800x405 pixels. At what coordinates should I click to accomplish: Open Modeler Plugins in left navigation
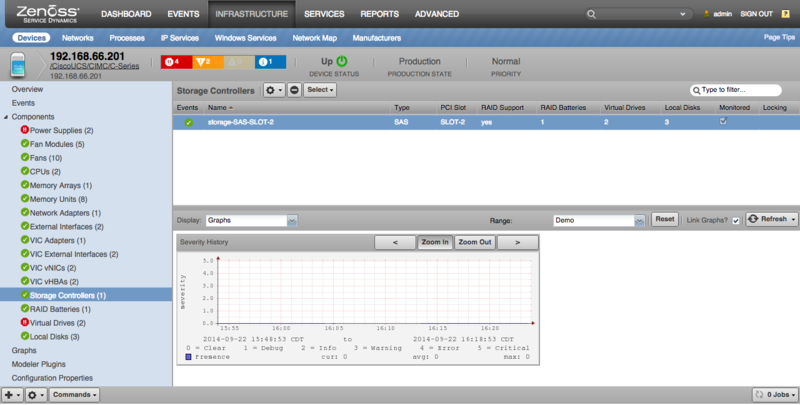click(x=39, y=364)
